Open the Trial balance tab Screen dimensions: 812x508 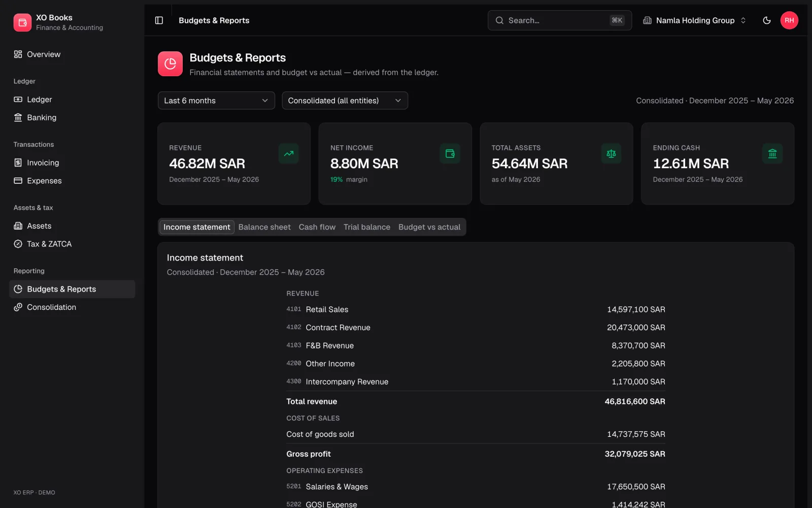click(x=367, y=227)
